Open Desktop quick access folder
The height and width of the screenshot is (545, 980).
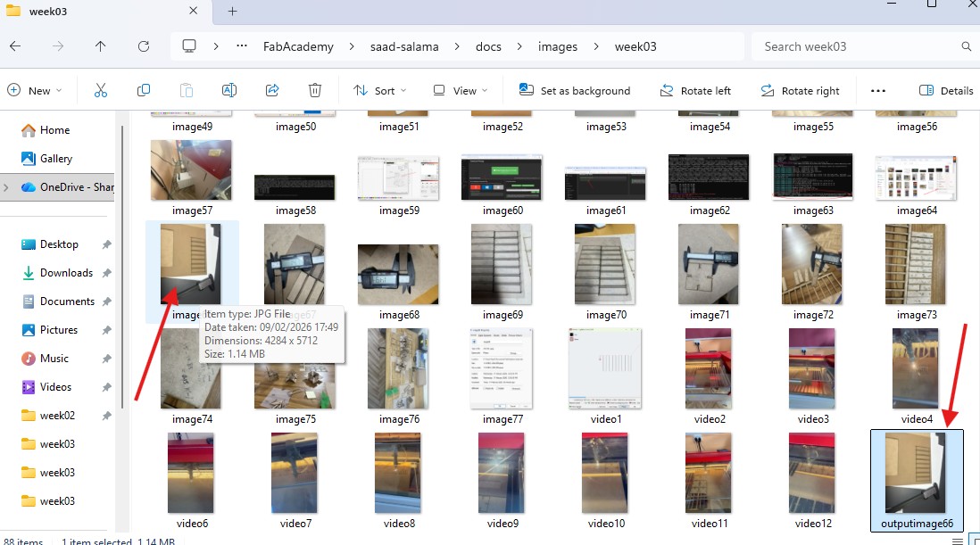point(59,244)
